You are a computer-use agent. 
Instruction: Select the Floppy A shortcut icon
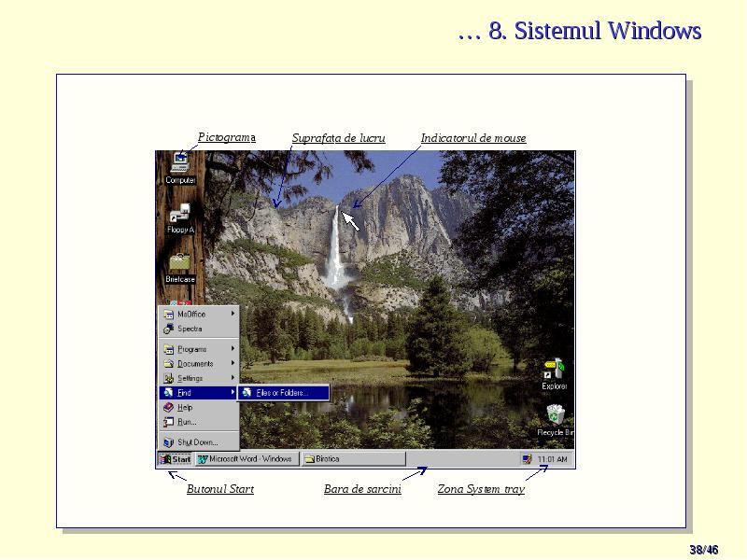[180, 218]
